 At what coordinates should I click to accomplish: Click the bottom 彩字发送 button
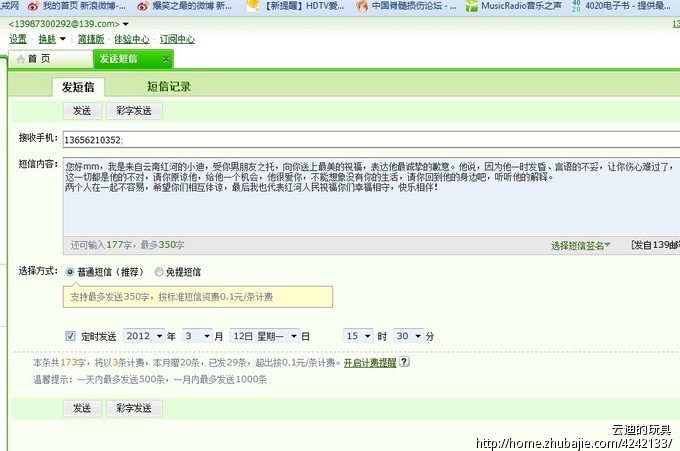pyautogui.click(x=134, y=408)
